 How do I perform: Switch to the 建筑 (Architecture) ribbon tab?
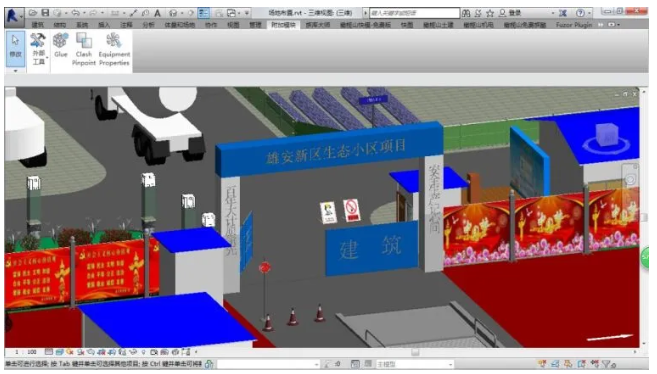click(x=38, y=25)
